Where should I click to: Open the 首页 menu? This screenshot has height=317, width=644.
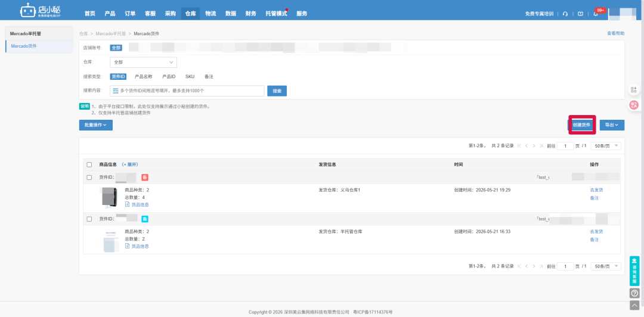[90, 14]
